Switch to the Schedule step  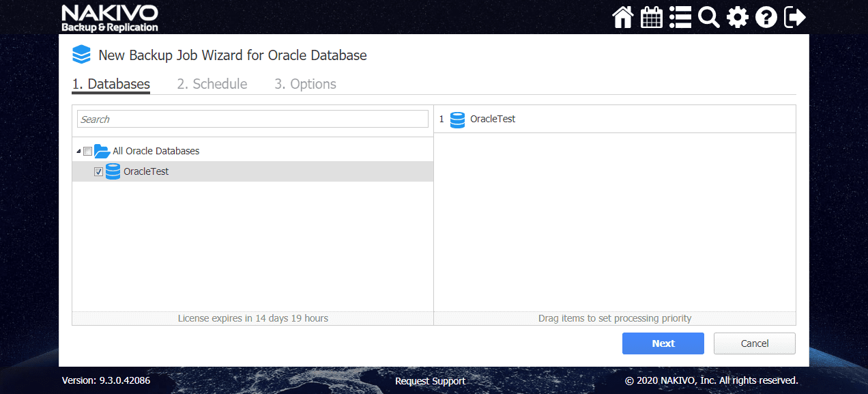(x=212, y=83)
